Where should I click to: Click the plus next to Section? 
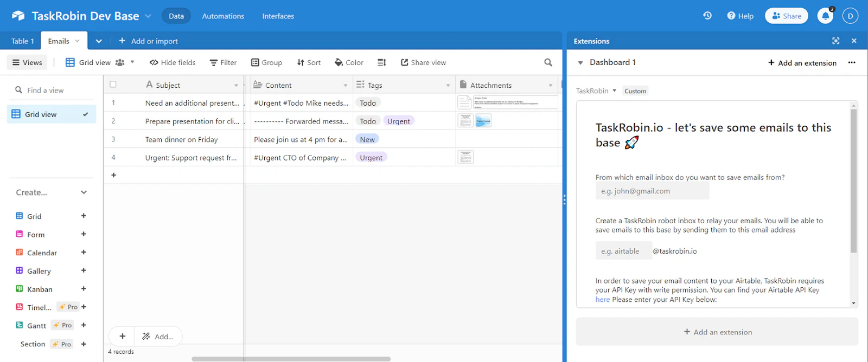(x=84, y=344)
